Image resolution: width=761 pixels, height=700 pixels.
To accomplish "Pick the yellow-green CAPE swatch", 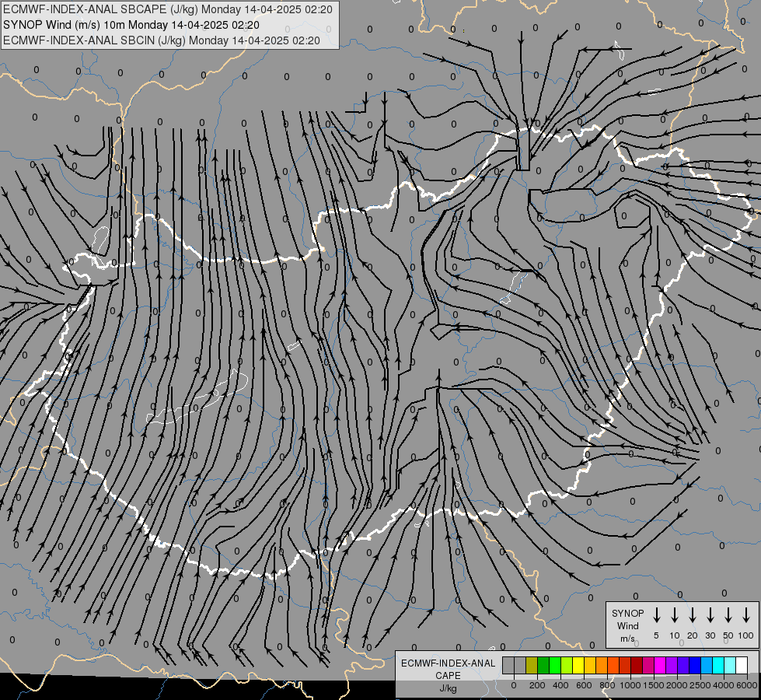I will [x=567, y=665].
